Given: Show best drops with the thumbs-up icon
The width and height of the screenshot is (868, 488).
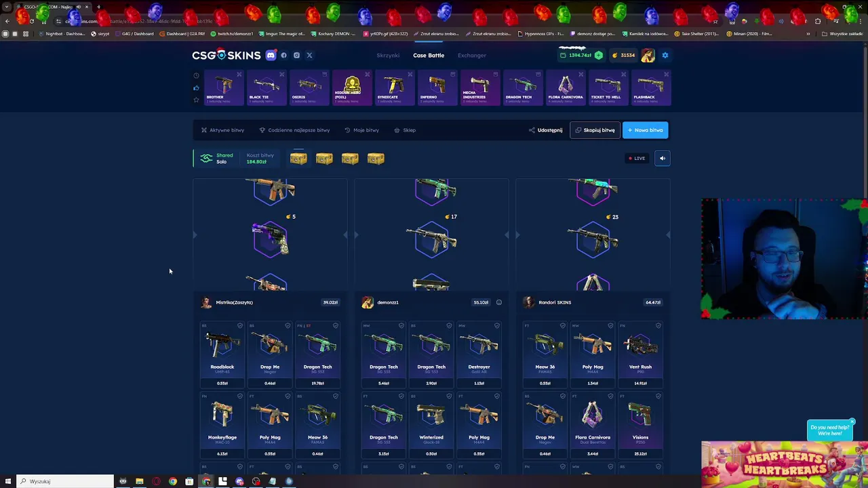Looking at the screenshot, I should pyautogui.click(x=197, y=87).
